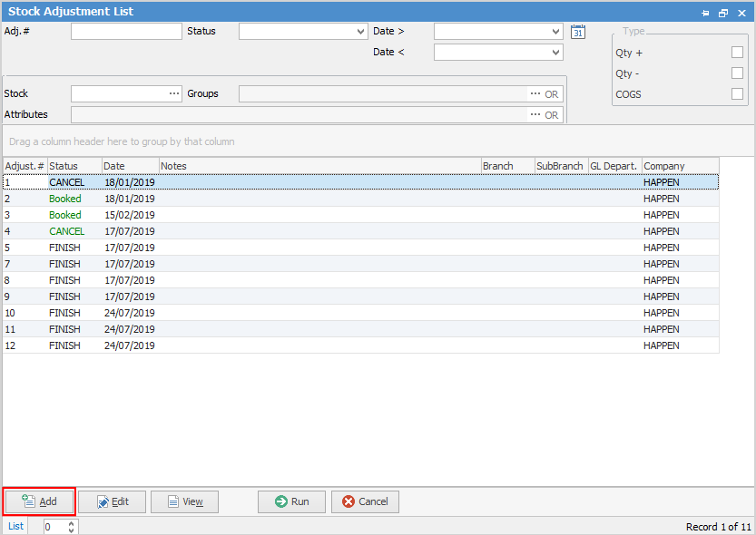Run the stock adjustment list query
The width and height of the screenshot is (756, 535).
coord(291,501)
